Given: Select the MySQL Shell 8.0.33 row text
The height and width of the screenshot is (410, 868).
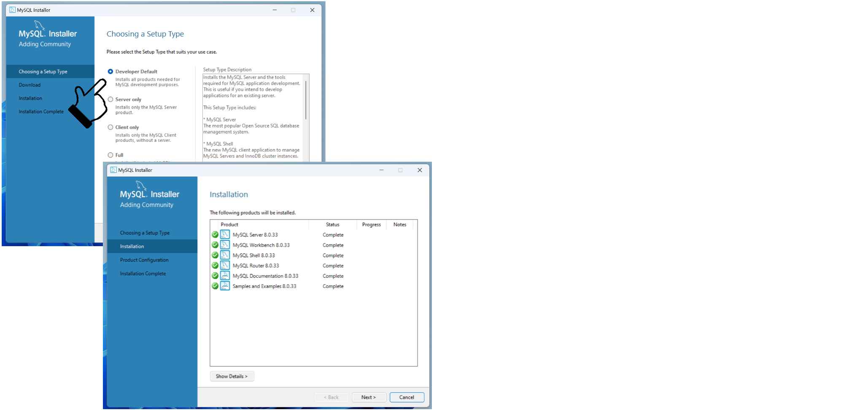Looking at the screenshot, I should (254, 255).
